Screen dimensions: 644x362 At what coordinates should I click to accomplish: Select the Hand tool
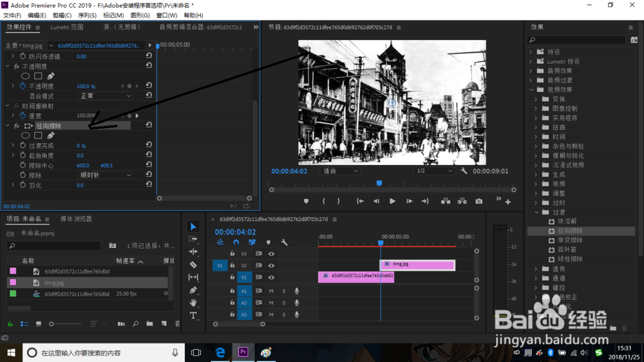(x=193, y=303)
